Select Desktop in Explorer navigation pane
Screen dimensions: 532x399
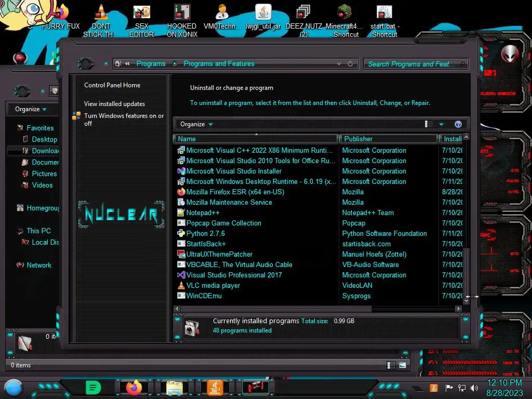coord(45,139)
